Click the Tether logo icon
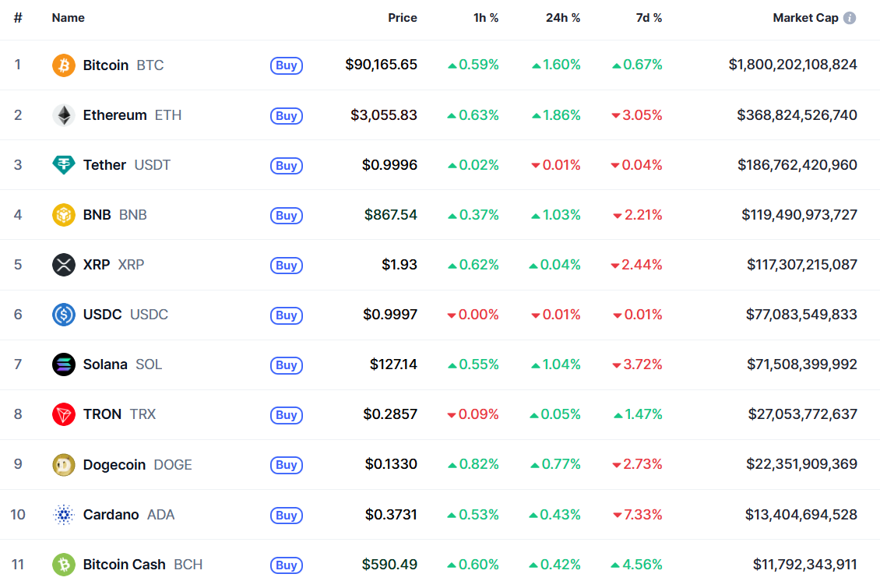The image size is (880, 588). coord(64,165)
